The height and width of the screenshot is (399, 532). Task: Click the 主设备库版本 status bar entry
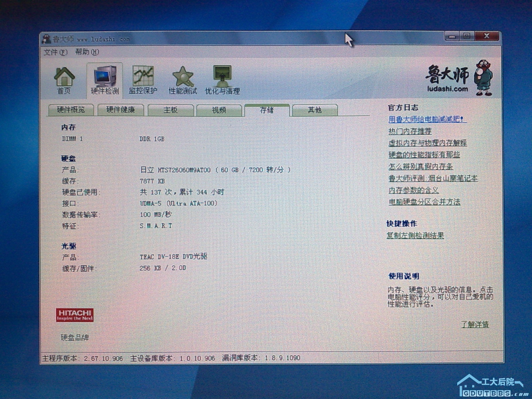point(173,358)
